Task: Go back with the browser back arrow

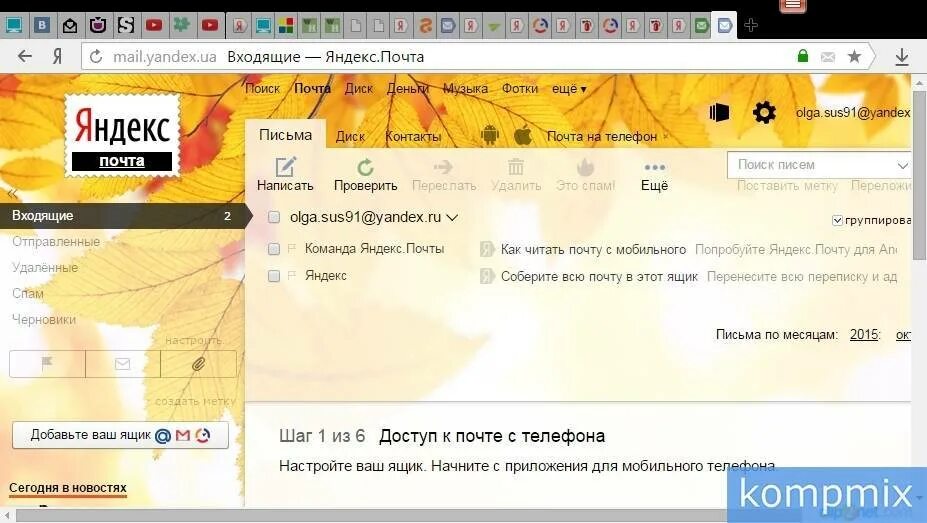Action: [25, 56]
